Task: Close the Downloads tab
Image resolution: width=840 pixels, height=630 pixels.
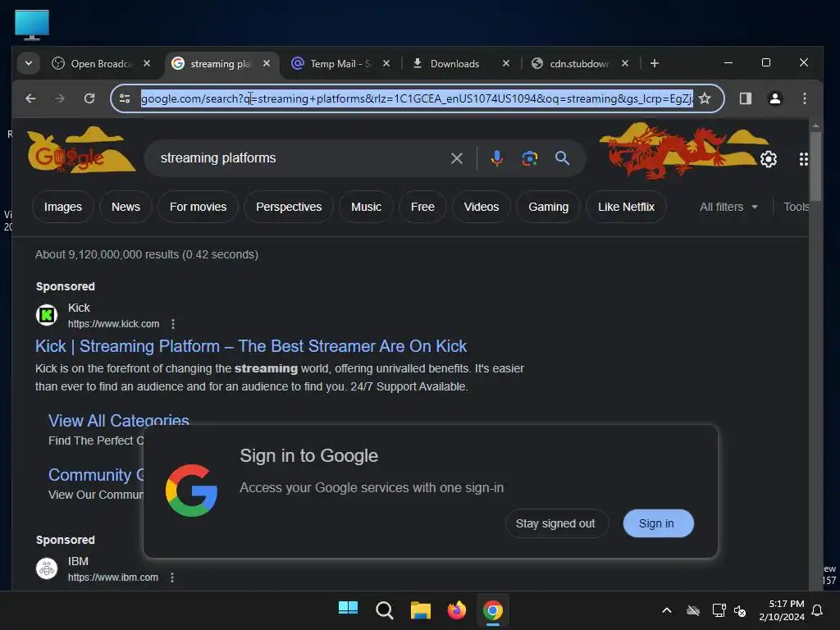Action: pos(505,63)
